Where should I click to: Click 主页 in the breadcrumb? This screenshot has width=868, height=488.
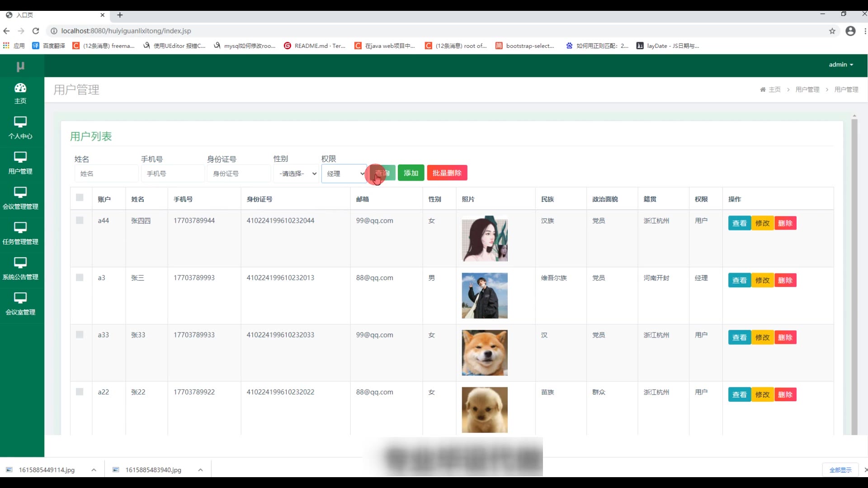pos(774,89)
